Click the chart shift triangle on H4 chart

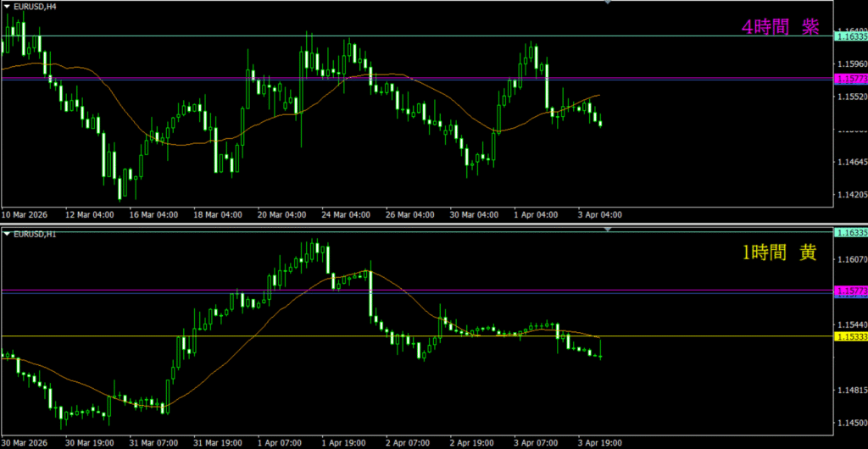tap(607, 3)
